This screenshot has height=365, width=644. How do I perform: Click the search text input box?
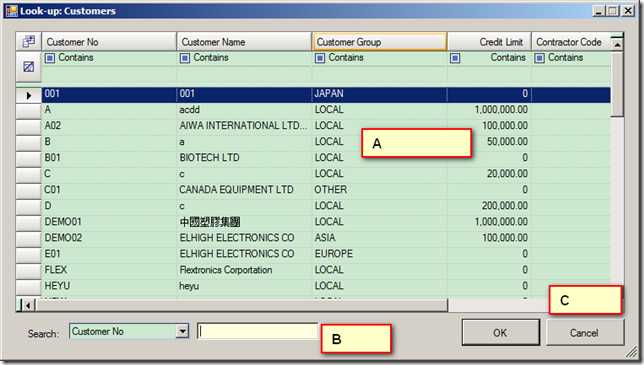pyautogui.click(x=258, y=331)
